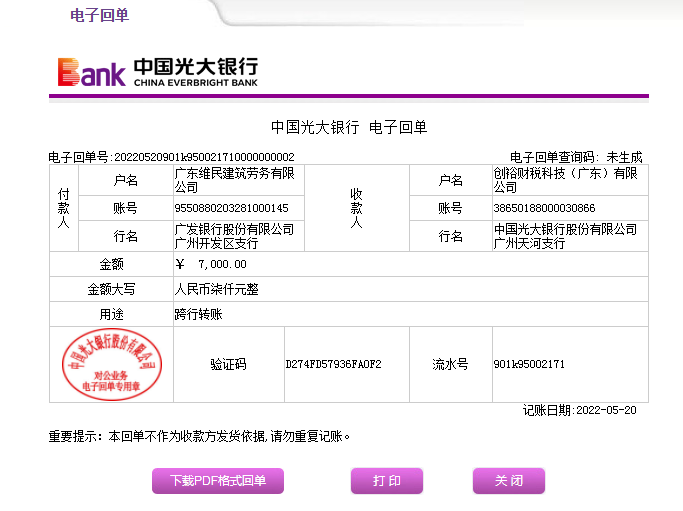Select payer account number 9550880203281000145
Viewport: 683px width, 511px height.
(x=231, y=208)
